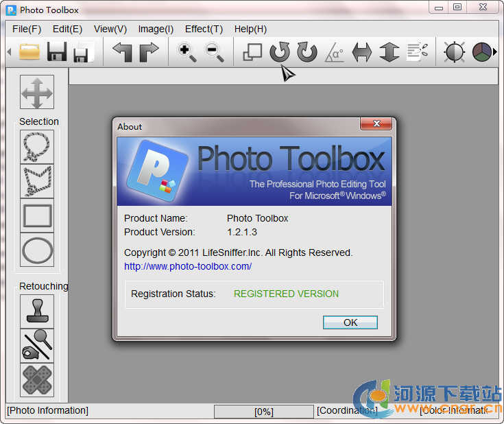Open an image with the folder icon
Image resolution: width=504 pixels, height=424 pixels.
(x=29, y=51)
